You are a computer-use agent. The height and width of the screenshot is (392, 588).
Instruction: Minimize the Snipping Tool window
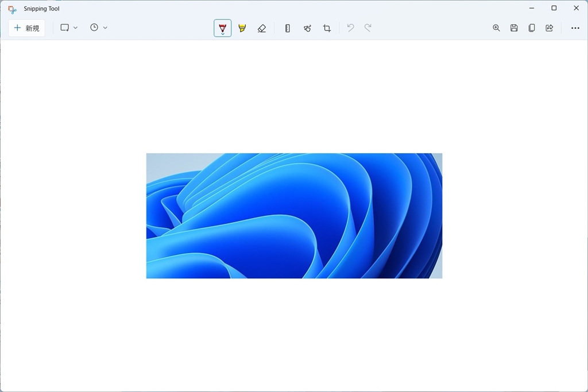point(532,8)
